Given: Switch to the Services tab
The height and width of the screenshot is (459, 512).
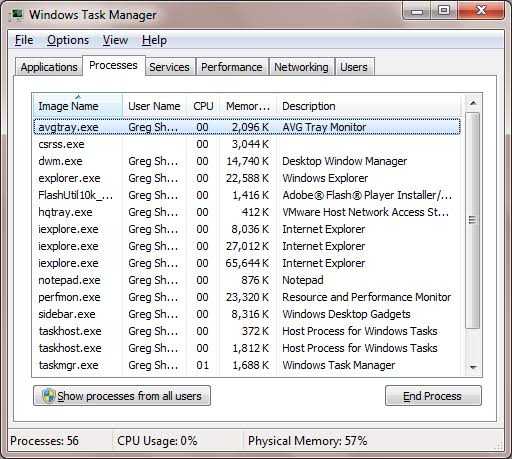Looking at the screenshot, I should coord(170,67).
